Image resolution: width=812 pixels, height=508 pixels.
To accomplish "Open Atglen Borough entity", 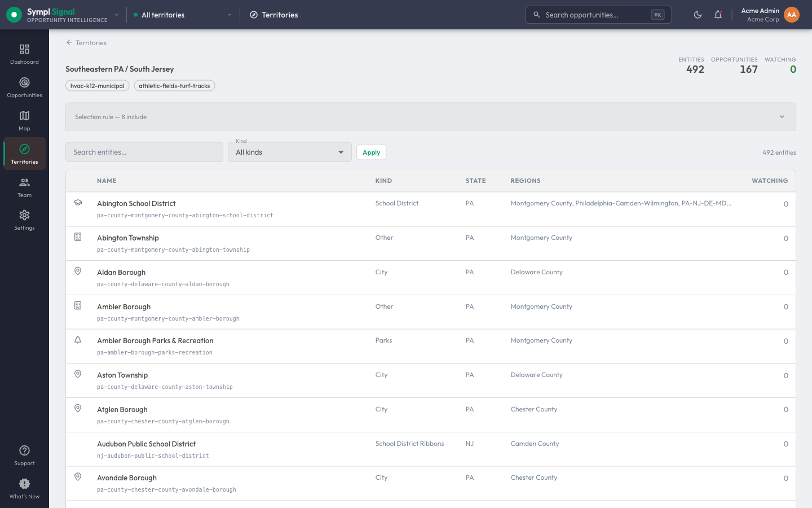I will (x=122, y=410).
